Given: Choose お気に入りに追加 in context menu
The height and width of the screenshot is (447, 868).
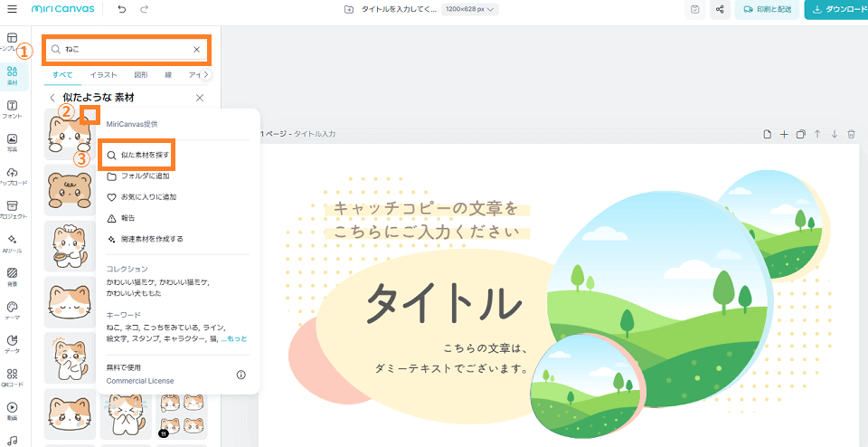Looking at the screenshot, I should tap(147, 196).
